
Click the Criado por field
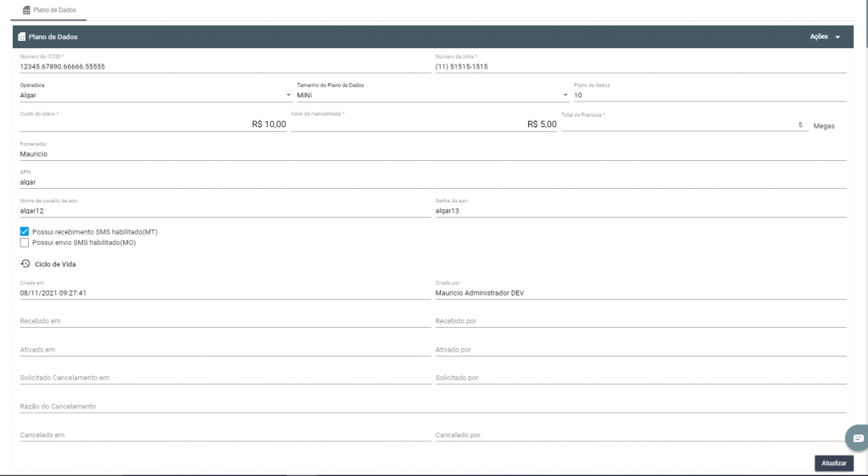click(x=641, y=293)
